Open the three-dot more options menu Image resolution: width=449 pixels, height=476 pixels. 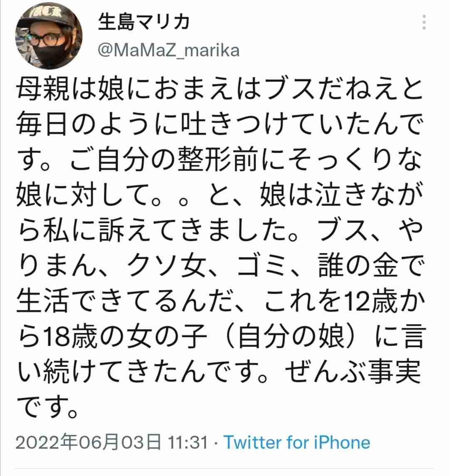pos(424,22)
